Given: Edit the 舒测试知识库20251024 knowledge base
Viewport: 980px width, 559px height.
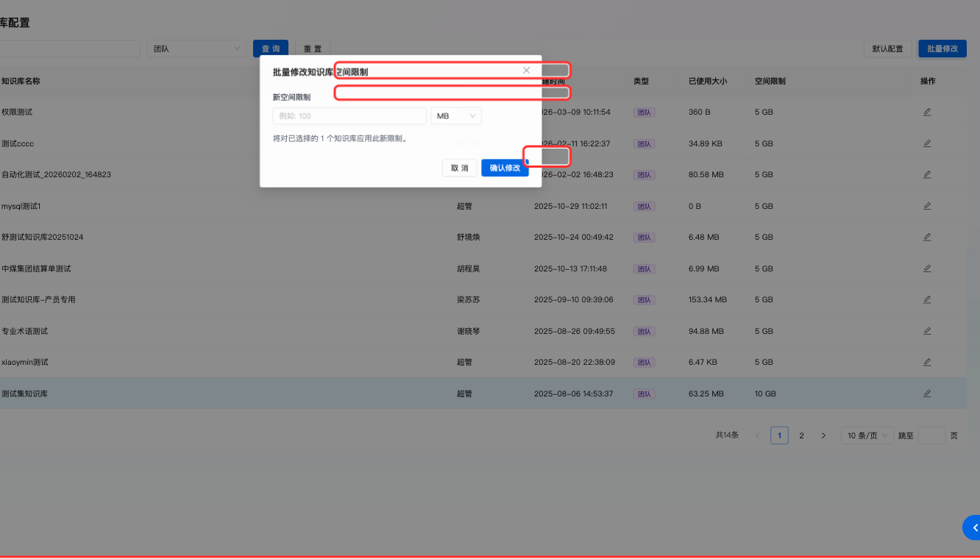Looking at the screenshot, I should coord(927,237).
